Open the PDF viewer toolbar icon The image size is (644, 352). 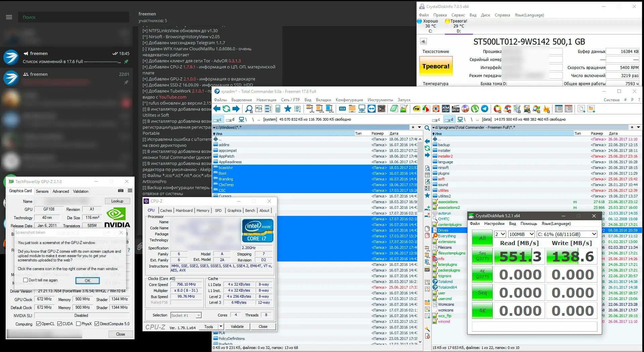click(416, 109)
